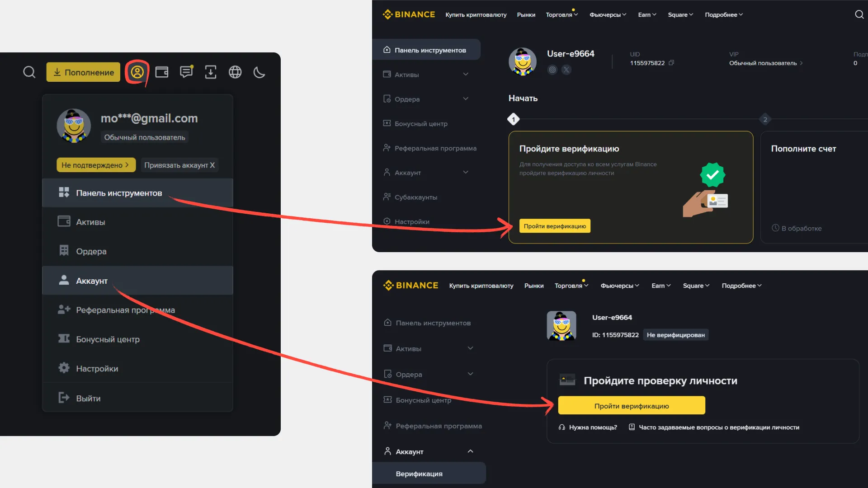Expand the Ордера section in upper sidebar
Viewport: 868px width, 488px height.
[466, 99]
